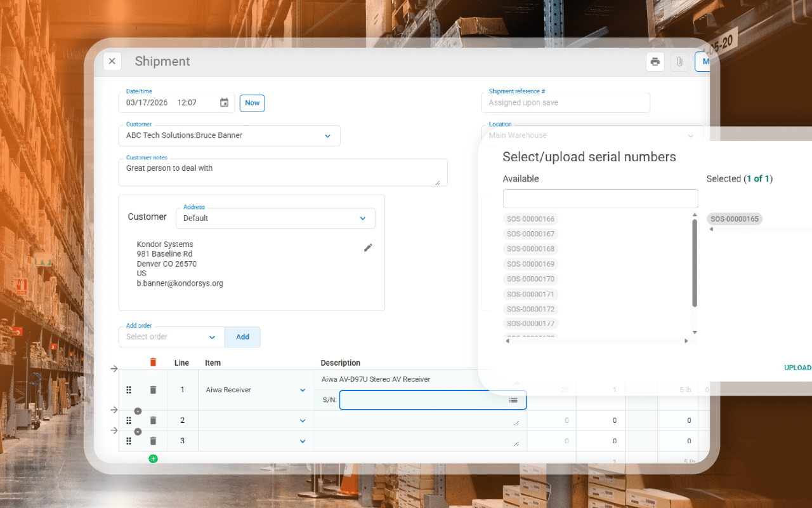This screenshot has height=508, width=812.
Task: Click the Available list vertical scrollbar
Action: pos(695,264)
